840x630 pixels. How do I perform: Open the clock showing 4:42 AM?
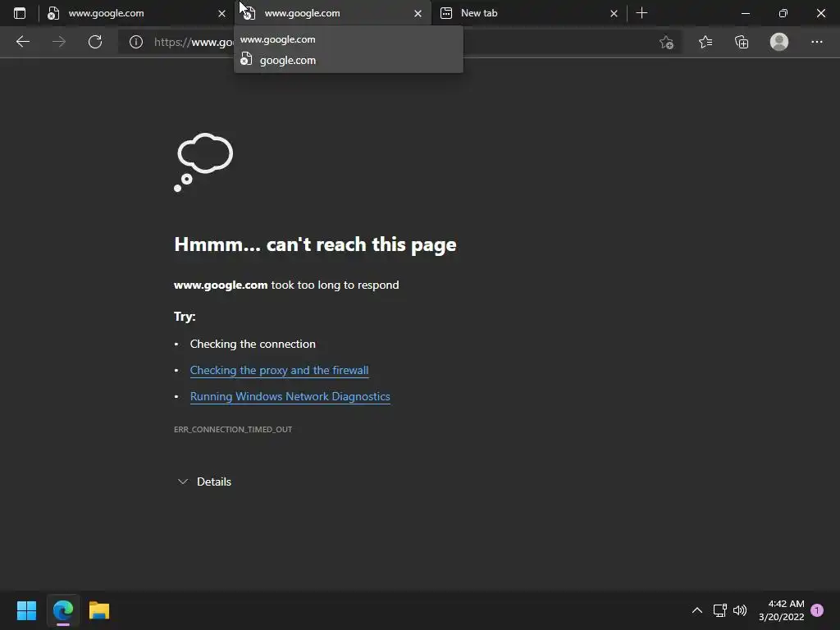(x=781, y=610)
